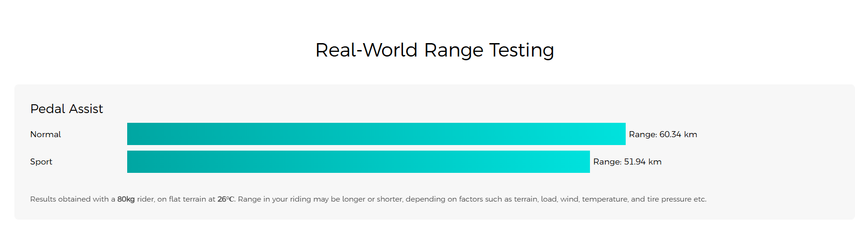Image resolution: width=868 pixels, height=247 pixels.
Task: Click the word "wind" in the footnote
Action: pyautogui.click(x=569, y=199)
